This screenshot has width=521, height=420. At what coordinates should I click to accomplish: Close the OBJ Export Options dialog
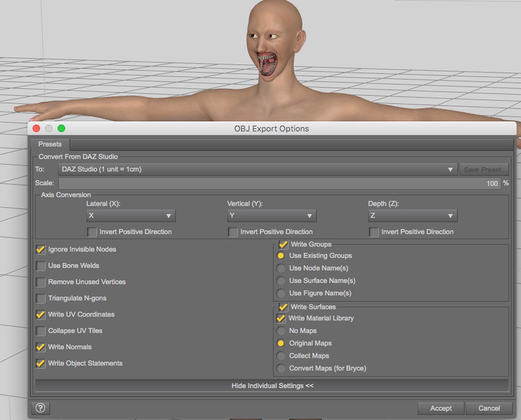(x=36, y=128)
